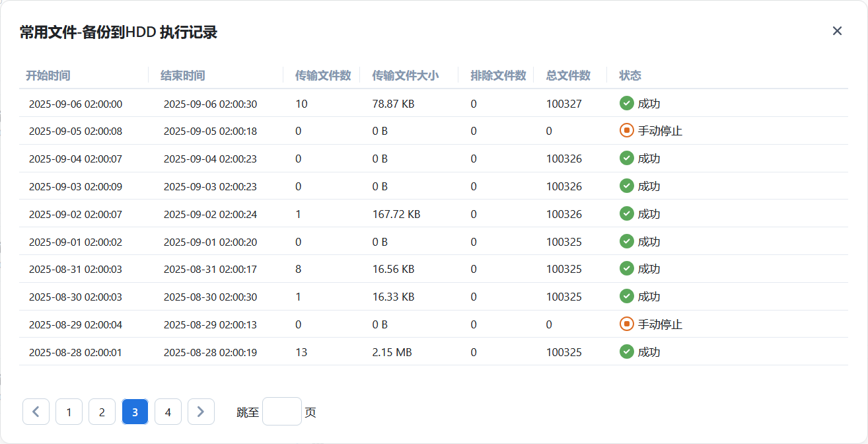Go to previous page arrow

pos(36,412)
